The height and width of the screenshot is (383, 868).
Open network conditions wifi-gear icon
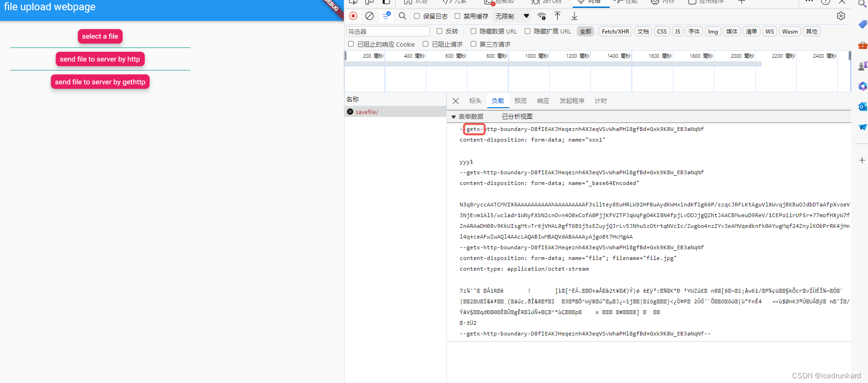tap(541, 16)
